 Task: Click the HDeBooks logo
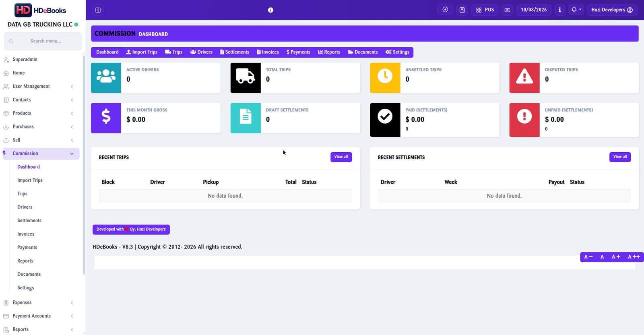[x=40, y=10]
